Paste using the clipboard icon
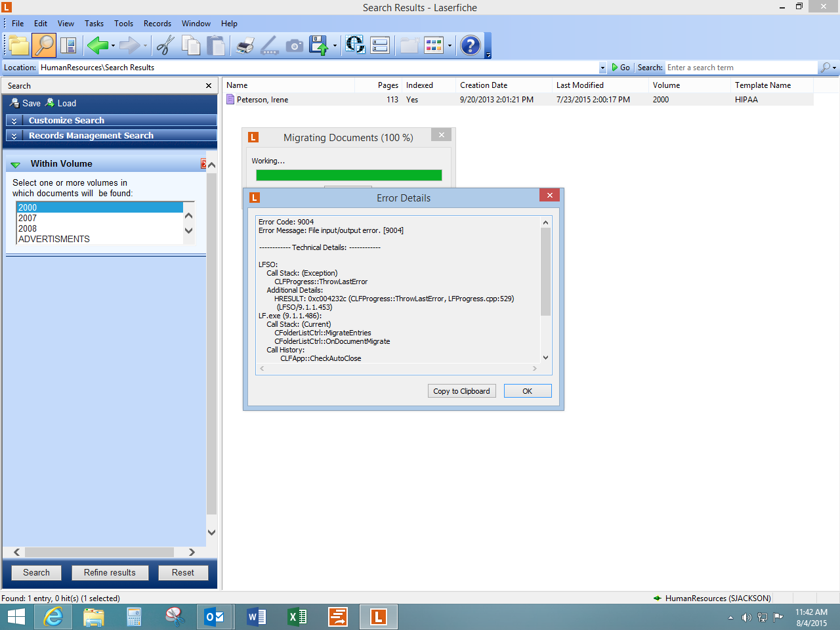This screenshot has width=840, height=630. coord(216,45)
